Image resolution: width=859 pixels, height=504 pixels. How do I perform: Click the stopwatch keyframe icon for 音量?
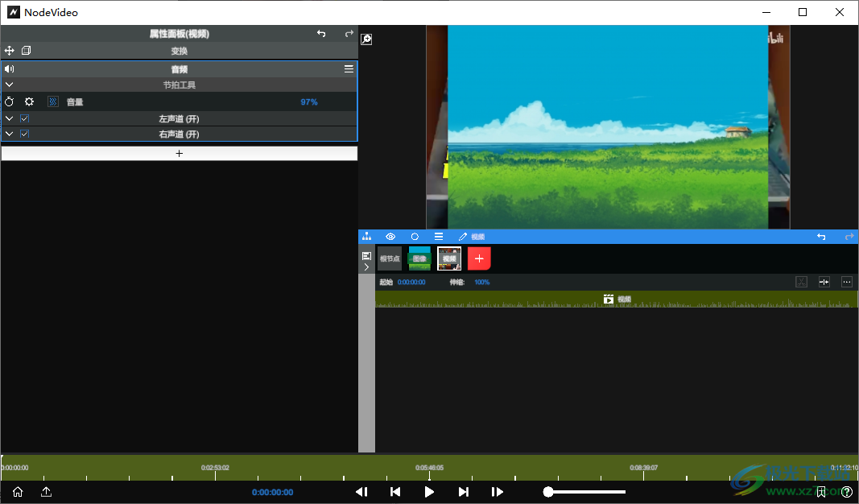click(10, 102)
